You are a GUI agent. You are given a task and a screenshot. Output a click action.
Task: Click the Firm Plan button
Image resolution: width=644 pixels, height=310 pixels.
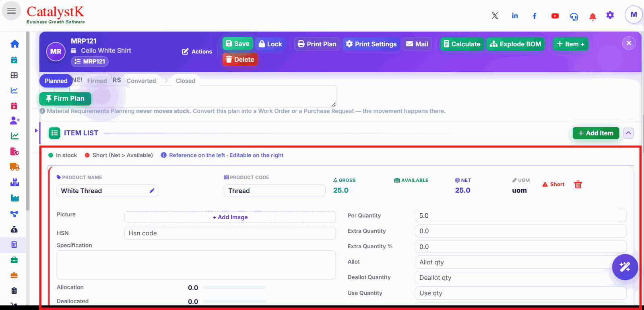coord(65,98)
